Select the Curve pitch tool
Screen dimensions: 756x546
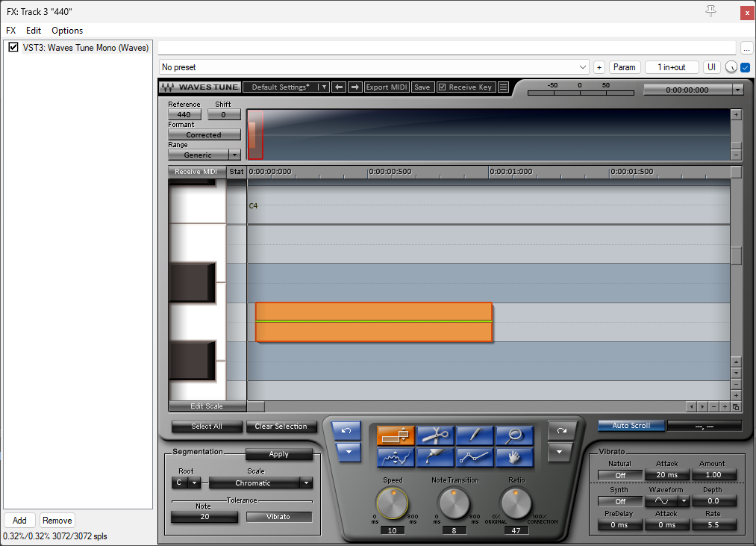pyautogui.click(x=396, y=457)
